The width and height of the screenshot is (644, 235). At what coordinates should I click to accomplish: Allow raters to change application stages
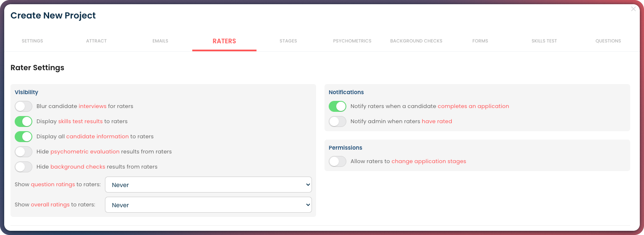tap(338, 161)
